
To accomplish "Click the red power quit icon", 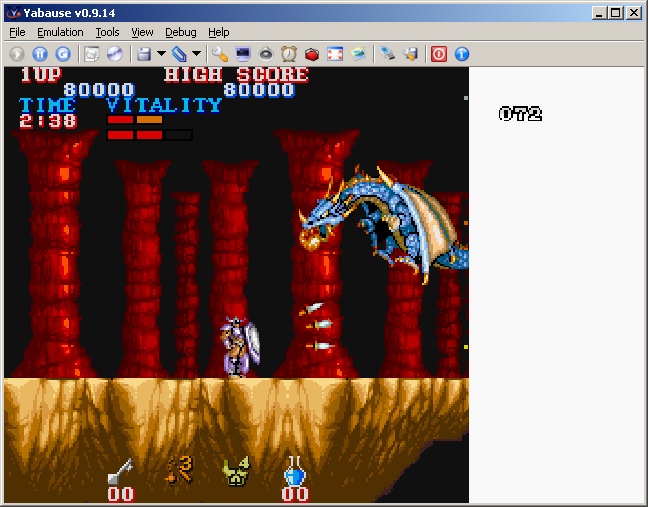I will coord(439,54).
